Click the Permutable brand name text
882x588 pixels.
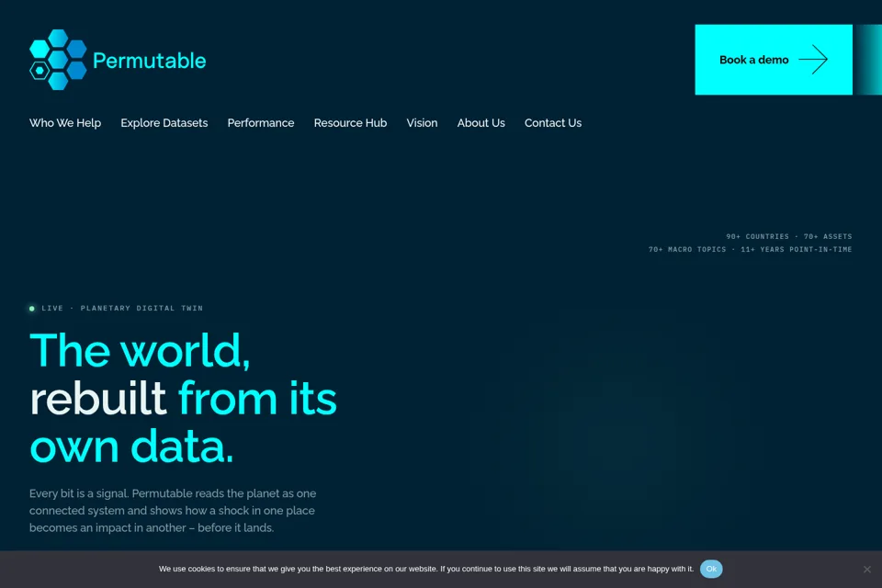pyautogui.click(x=149, y=61)
